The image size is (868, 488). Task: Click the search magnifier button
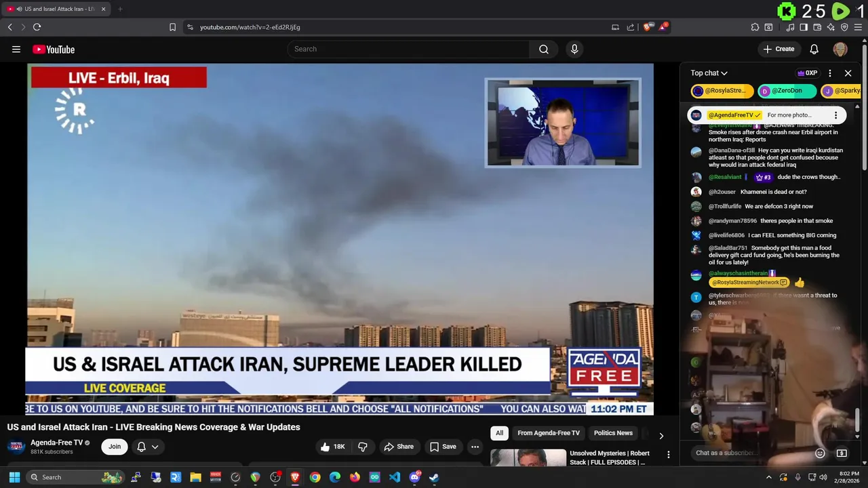pos(544,49)
